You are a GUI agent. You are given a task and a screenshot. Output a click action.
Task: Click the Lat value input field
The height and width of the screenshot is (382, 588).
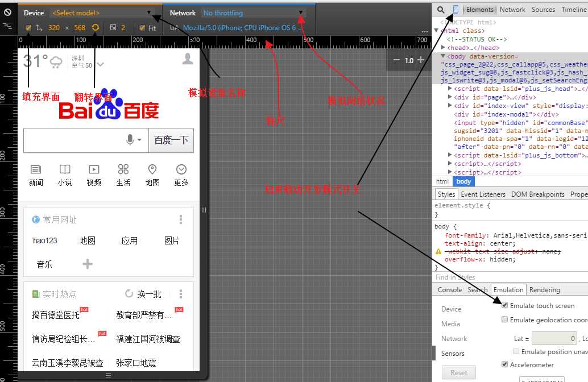[x=554, y=339]
